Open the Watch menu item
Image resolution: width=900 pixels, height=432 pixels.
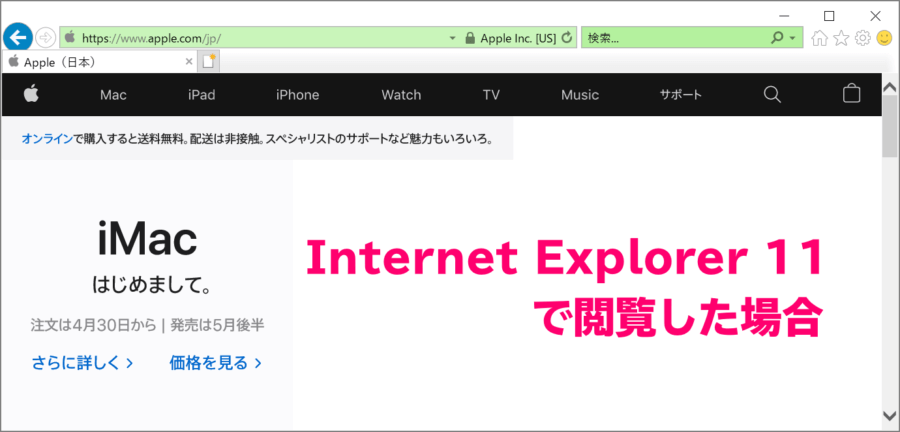click(401, 95)
